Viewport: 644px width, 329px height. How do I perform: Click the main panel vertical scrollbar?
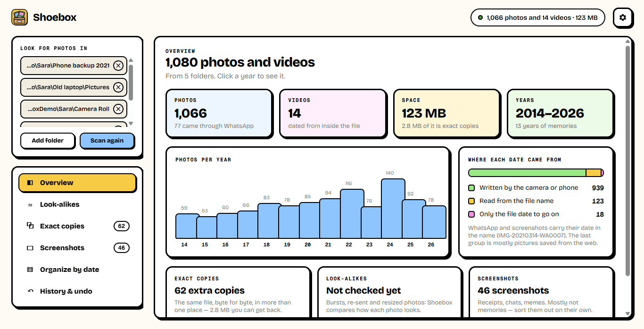(x=627, y=161)
